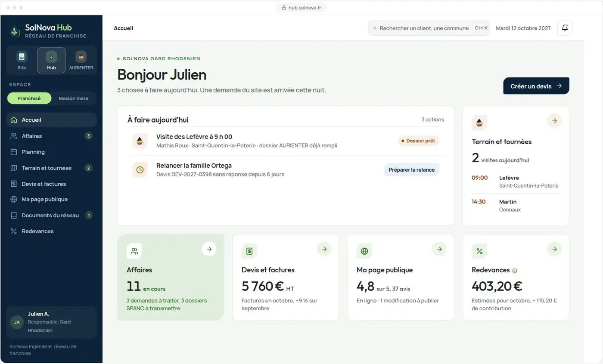The height and width of the screenshot is (364, 603).
Task: Click the clock icon beside Ortega task
Action: click(x=140, y=170)
